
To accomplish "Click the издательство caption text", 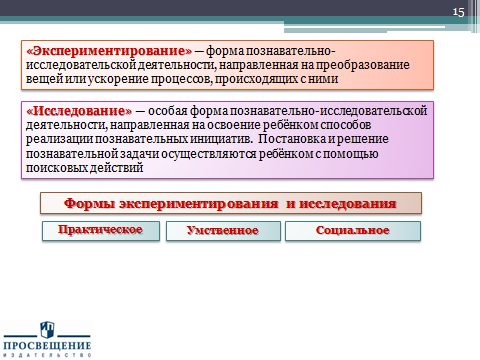I will coord(47,355).
